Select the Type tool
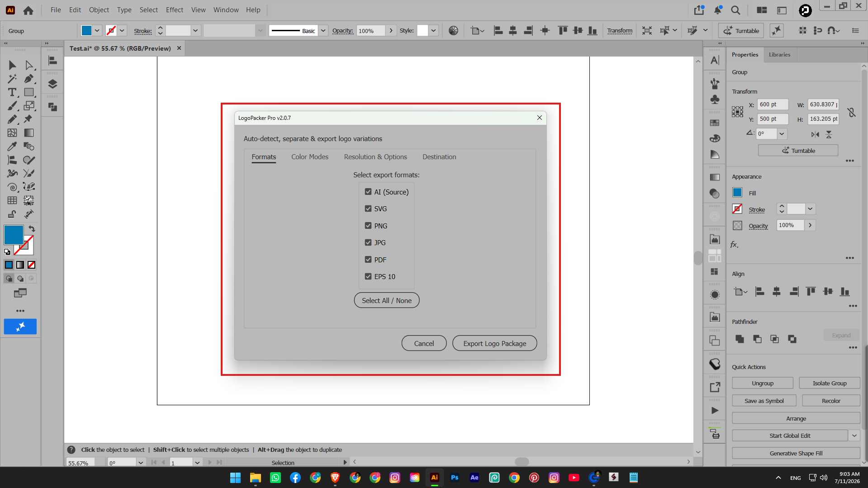The width and height of the screenshot is (868, 488). click(12, 92)
